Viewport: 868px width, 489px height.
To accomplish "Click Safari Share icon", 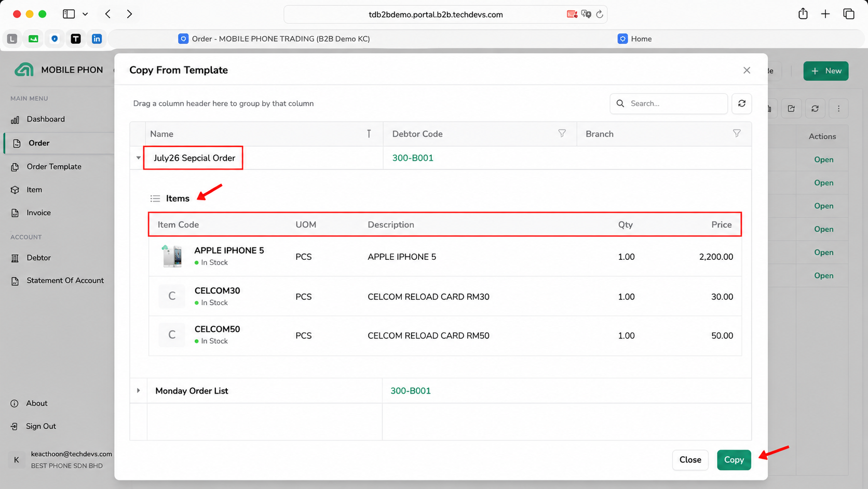I will tap(803, 14).
